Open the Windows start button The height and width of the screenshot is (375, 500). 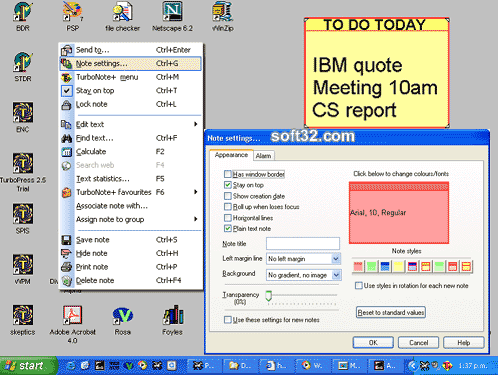(x=28, y=366)
